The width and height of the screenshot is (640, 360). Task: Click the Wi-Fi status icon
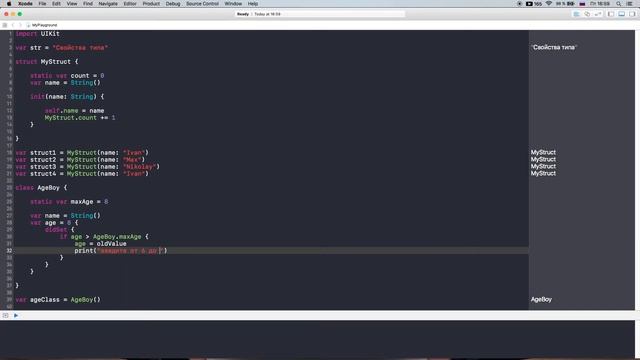point(549,4)
